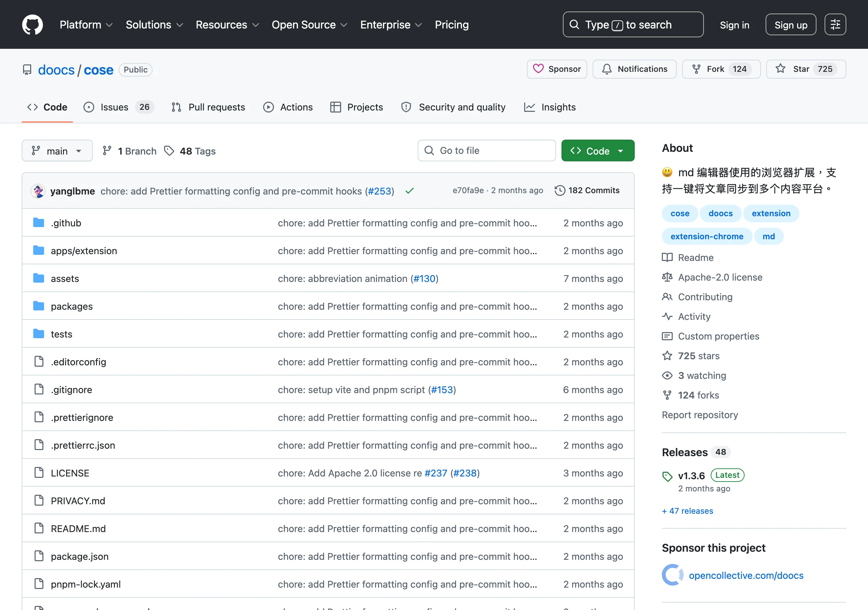868x610 pixels.
Task: Click the watching eye icon
Action: 667,375
